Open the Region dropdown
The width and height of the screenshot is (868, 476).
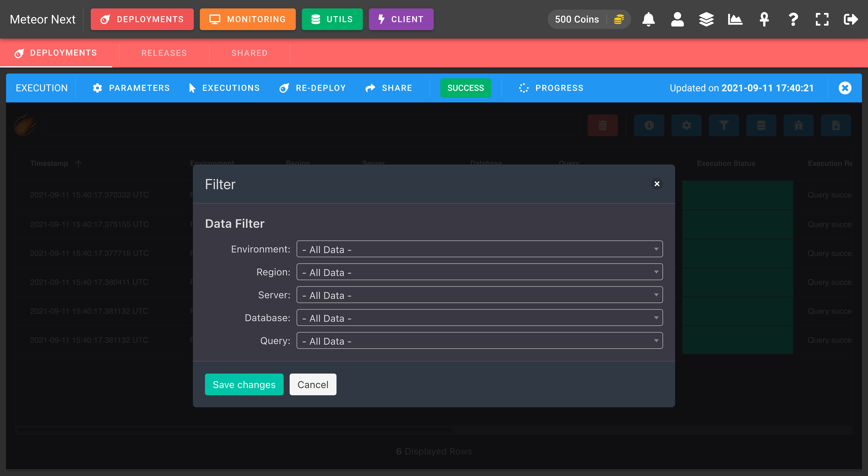click(480, 272)
